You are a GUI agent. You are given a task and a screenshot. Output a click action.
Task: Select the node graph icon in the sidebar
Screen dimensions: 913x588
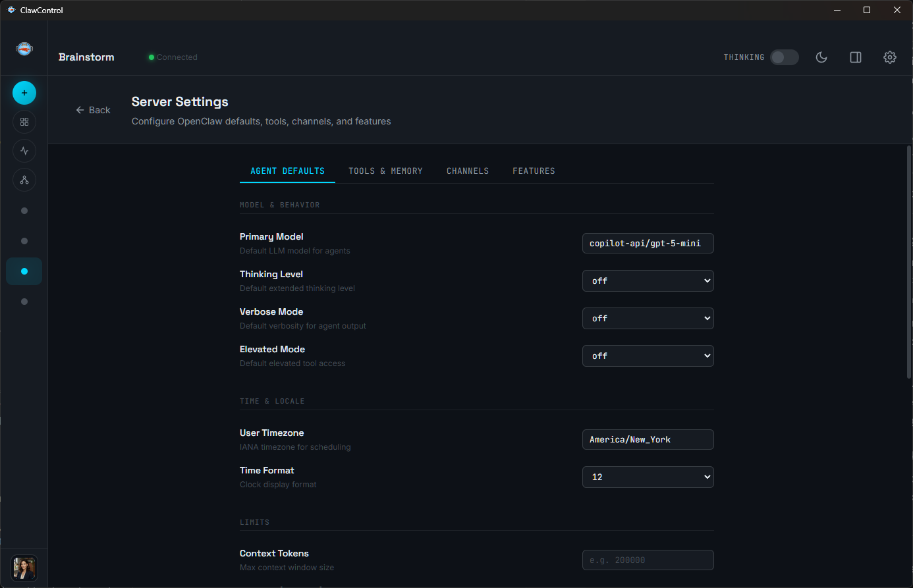pos(24,180)
